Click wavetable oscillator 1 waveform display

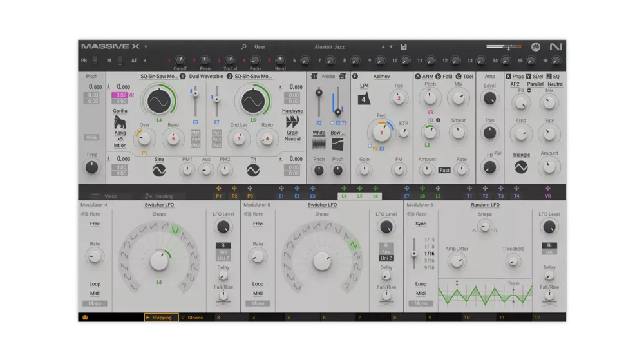tap(159, 102)
